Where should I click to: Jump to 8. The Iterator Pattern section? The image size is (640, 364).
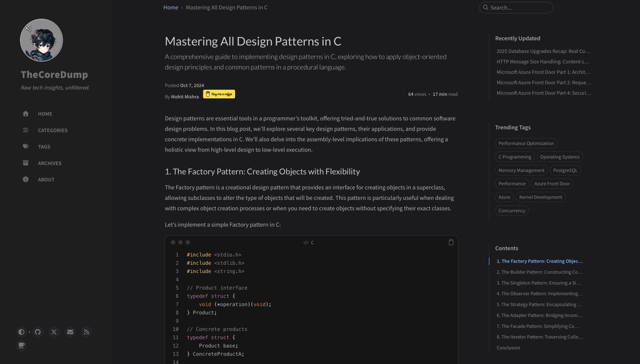(x=540, y=337)
